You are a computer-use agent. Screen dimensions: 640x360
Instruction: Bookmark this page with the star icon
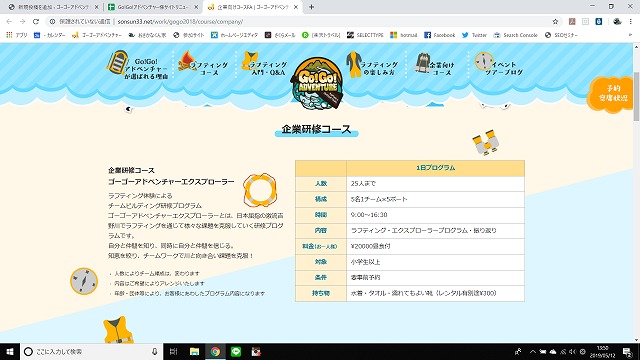[x=555, y=22]
